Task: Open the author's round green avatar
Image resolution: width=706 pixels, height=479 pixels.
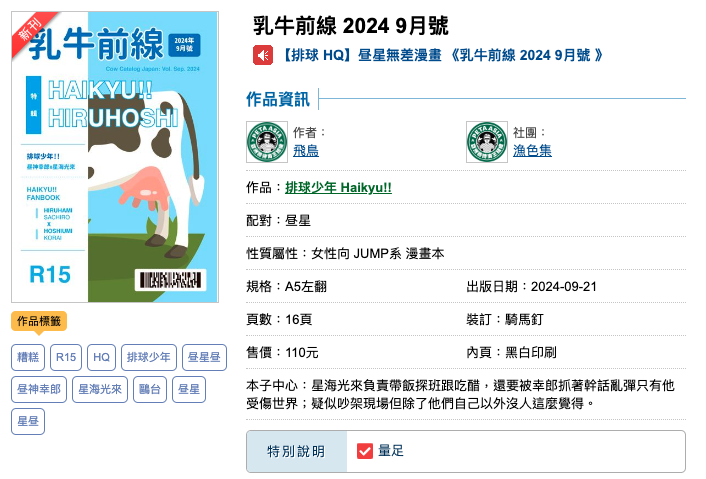Action: coord(267,142)
